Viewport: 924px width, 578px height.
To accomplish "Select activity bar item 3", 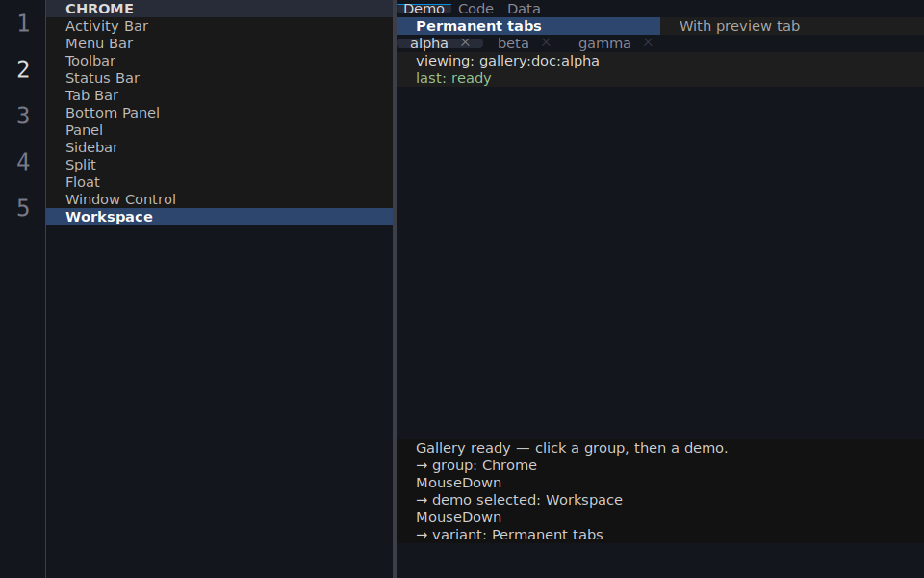I will 23,115.
